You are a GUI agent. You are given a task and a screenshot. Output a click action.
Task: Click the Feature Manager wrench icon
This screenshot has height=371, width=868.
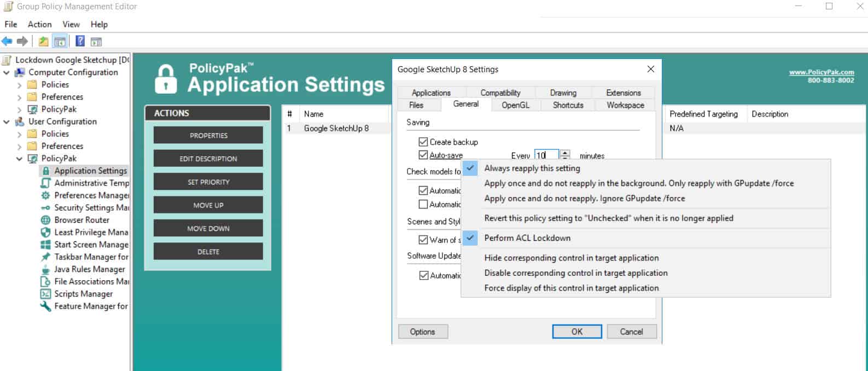(x=46, y=306)
